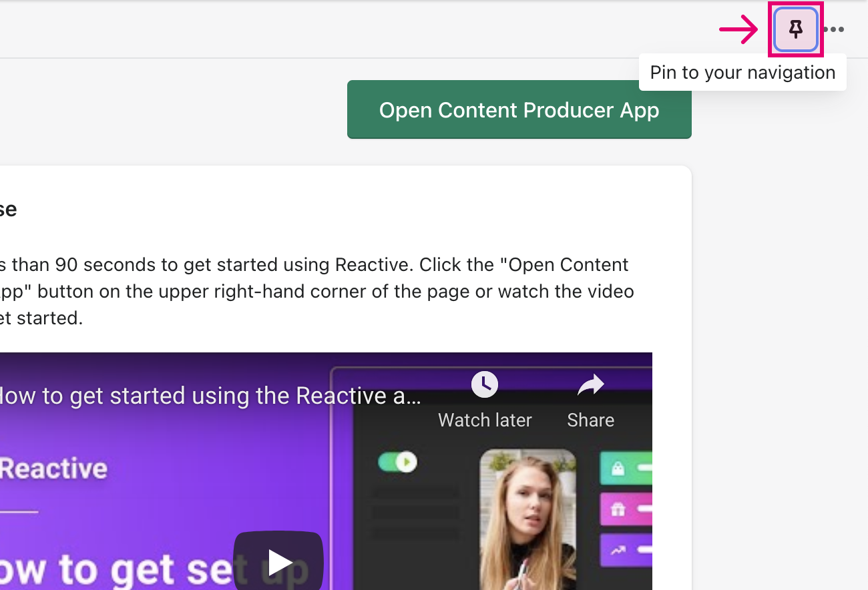
Task: Open the video title link "How to get started using the Reactive a…"
Action: [211, 396]
